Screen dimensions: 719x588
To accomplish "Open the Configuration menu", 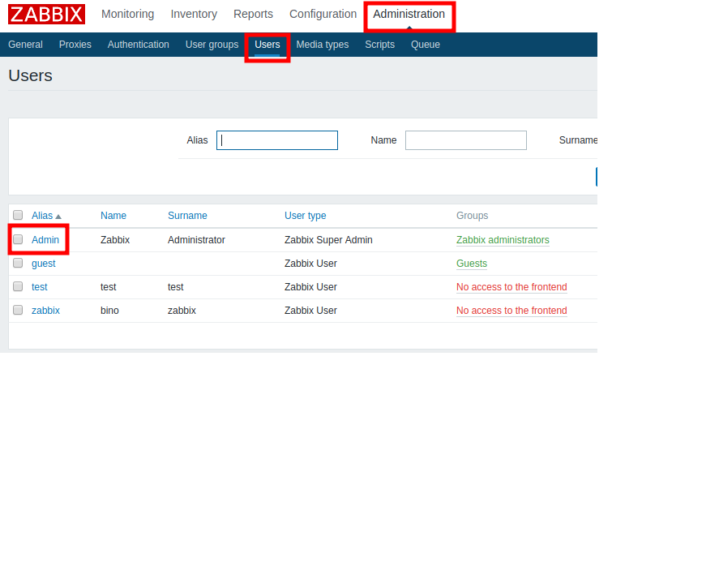I will click(x=323, y=15).
